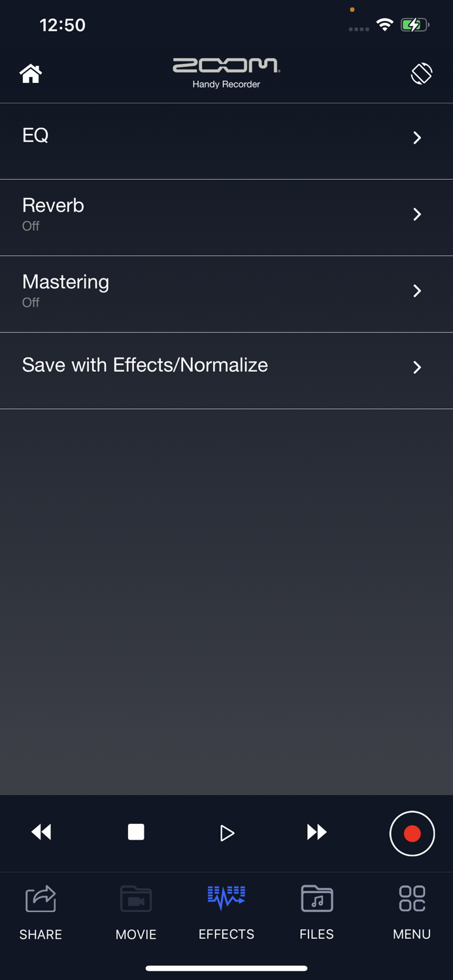Turn on the Reverb effect
The image size is (453, 980).
click(x=226, y=214)
